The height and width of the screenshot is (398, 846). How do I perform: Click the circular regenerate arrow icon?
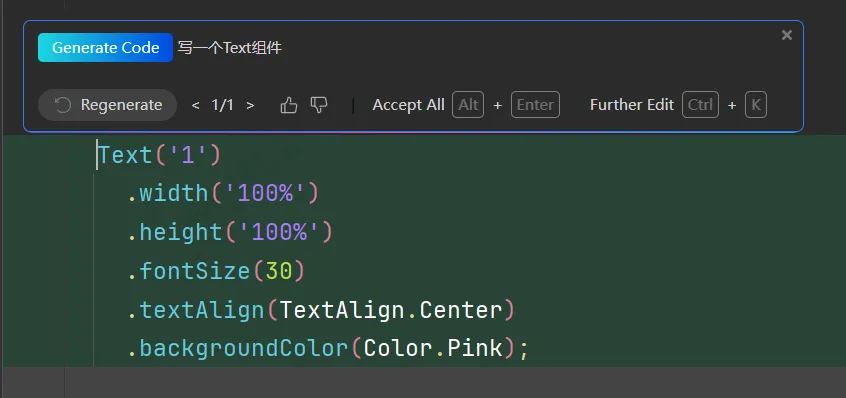point(63,105)
